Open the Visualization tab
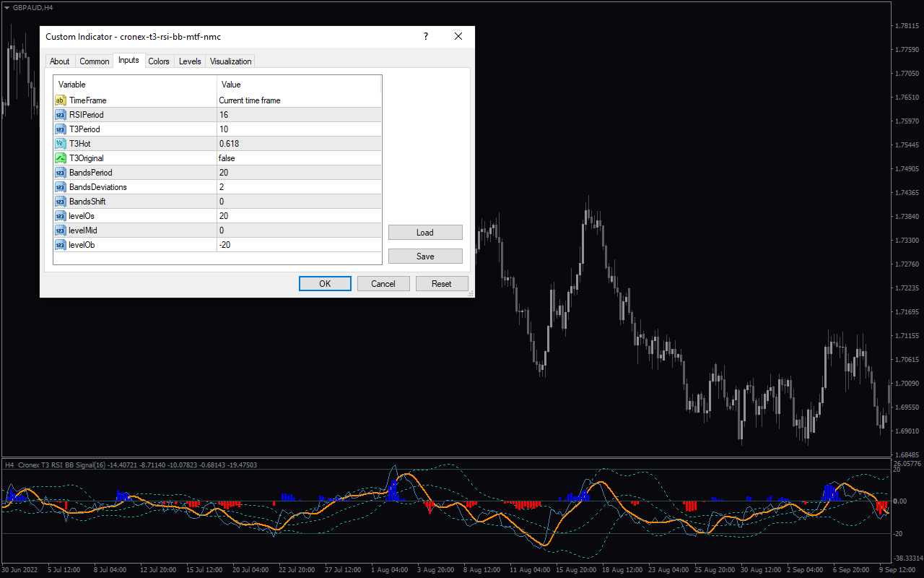 (231, 61)
